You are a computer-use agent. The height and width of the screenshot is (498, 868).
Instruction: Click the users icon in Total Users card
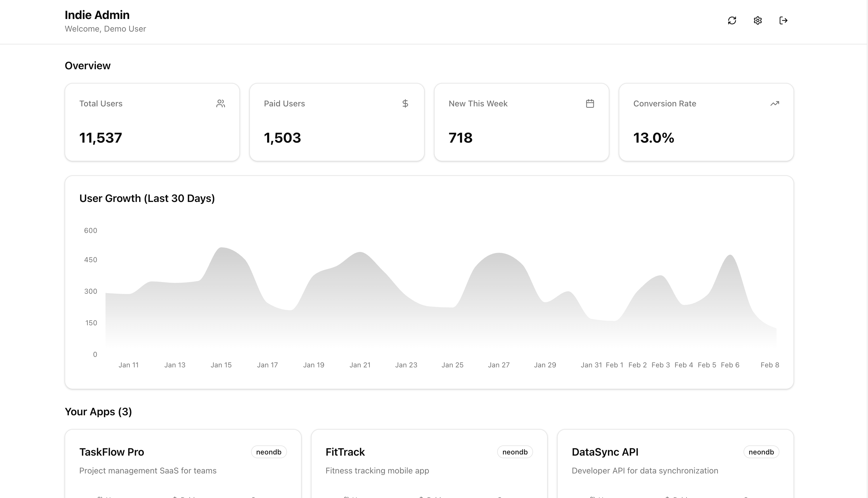point(221,104)
